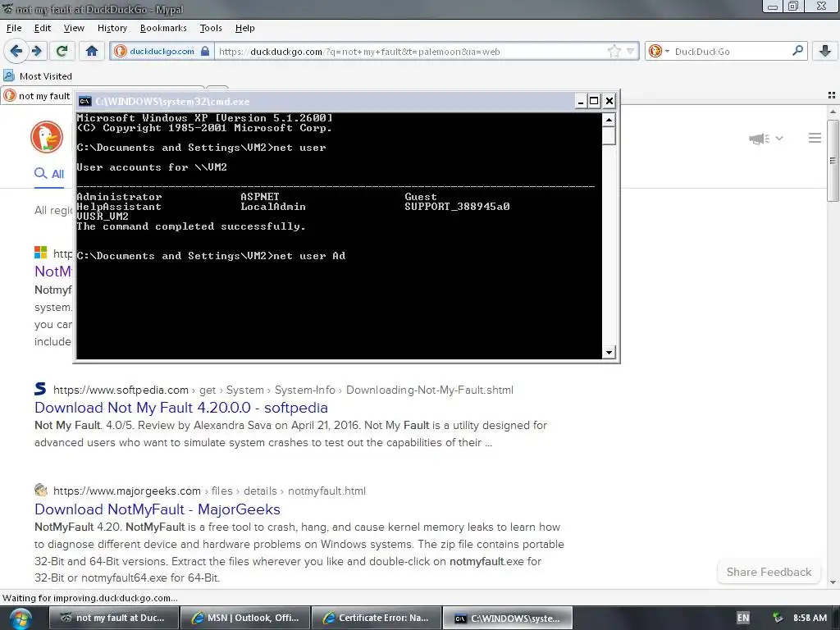The image size is (840, 630).
Task: Go back with the browser back arrow
Action: (x=16, y=51)
